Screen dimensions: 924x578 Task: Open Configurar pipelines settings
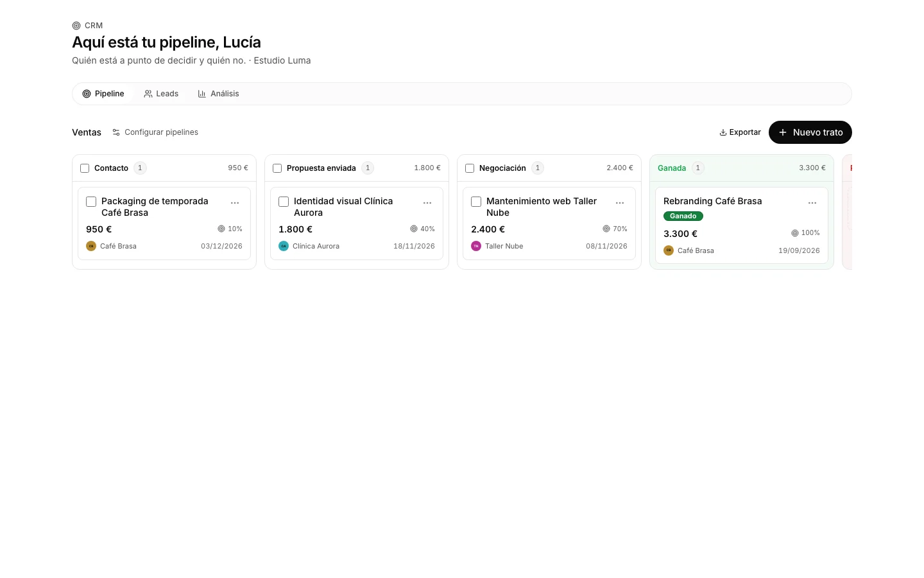(x=155, y=132)
